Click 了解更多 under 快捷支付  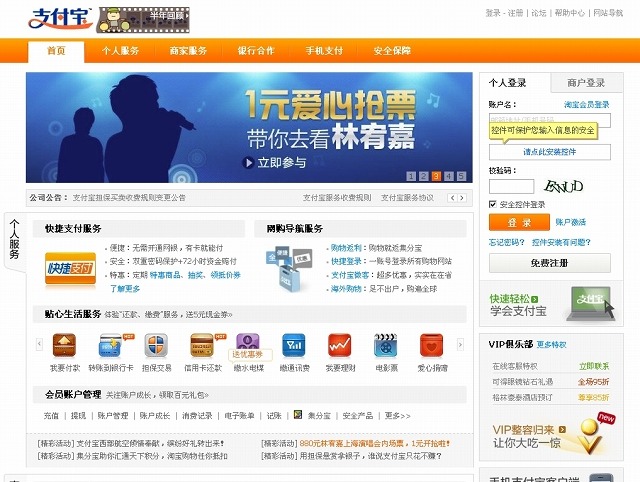[x=124, y=289]
